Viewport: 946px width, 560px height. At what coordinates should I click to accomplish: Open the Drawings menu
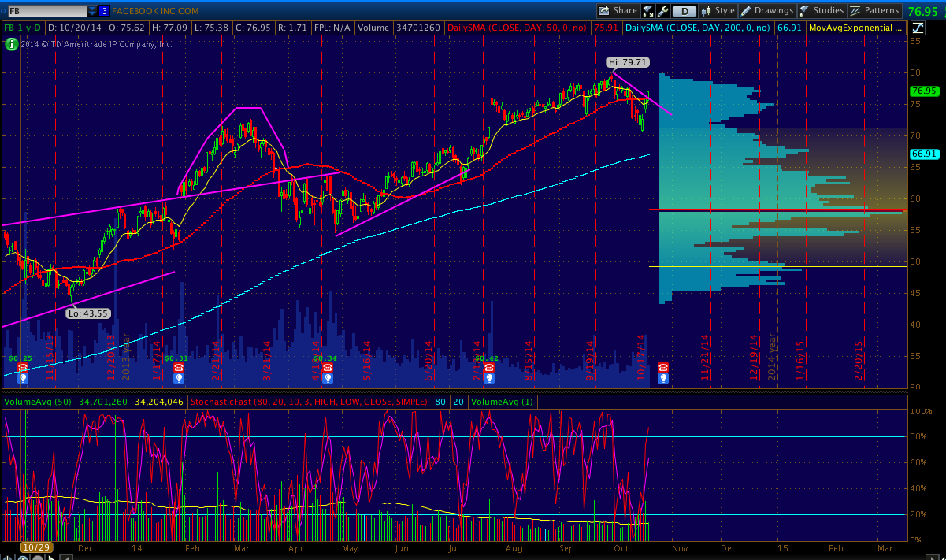tap(767, 11)
